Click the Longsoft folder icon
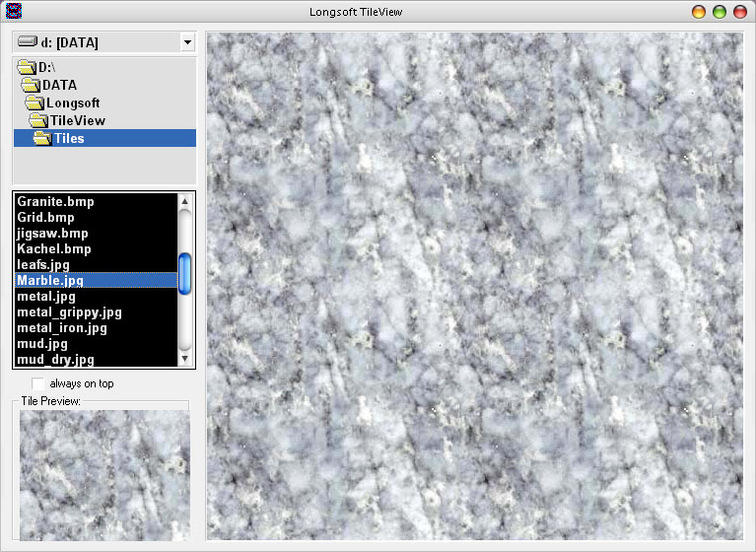Image resolution: width=756 pixels, height=552 pixels. coord(35,103)
